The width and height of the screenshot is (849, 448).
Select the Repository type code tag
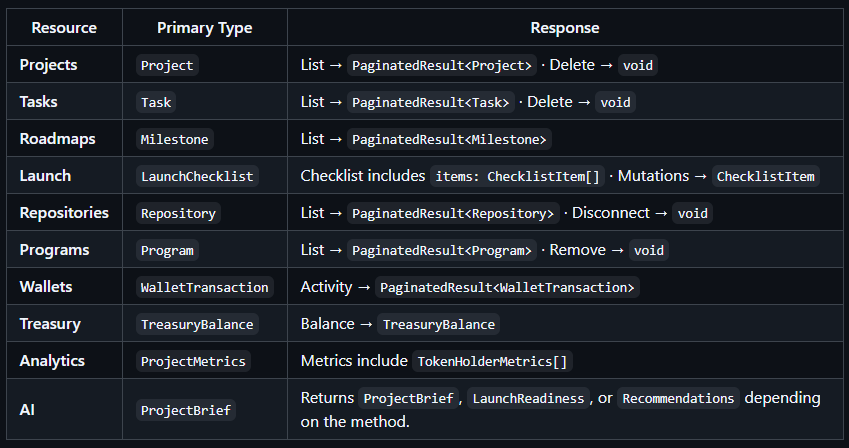click(x=178, y=213)
